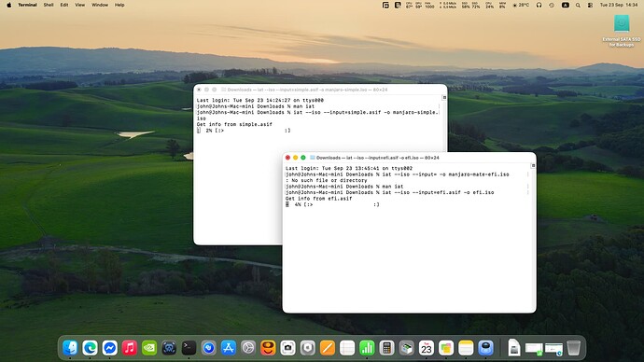This screenshot has height=362, width=644.
Task: Click the 'No such file or directory' line
Action: click(x=326, y=180)
